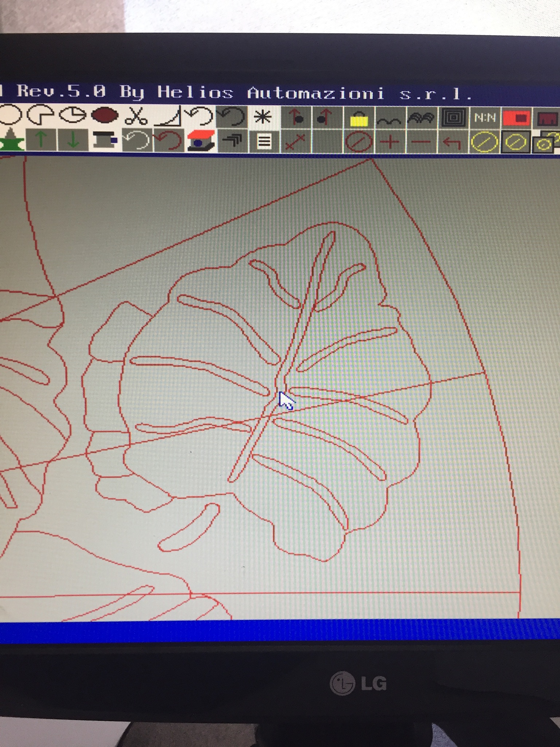Click the black undo arrow on white
Screen dimensions: 560x747
point(199,116)
